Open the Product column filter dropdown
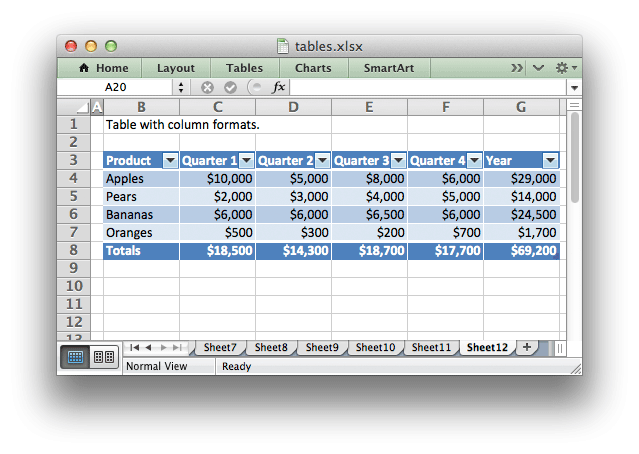Image resolution: width=639 pixels, height=454 pixels. [x=170, y=160]
